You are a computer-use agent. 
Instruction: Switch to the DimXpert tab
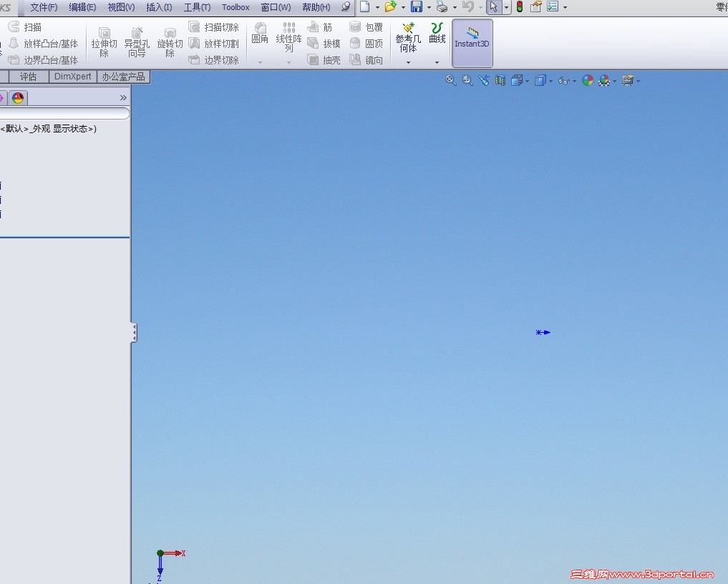pos(72,77)
